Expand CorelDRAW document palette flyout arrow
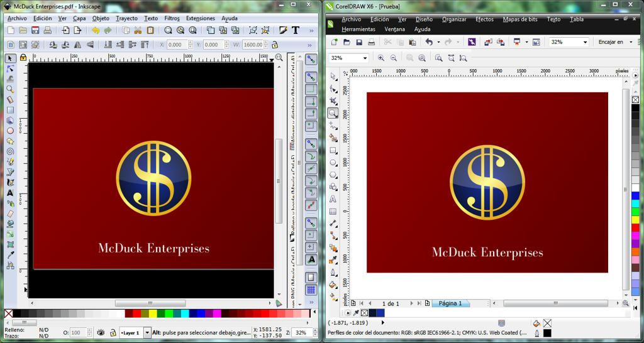This screenshot has height=343, width=644. click(x=348, y=313)
